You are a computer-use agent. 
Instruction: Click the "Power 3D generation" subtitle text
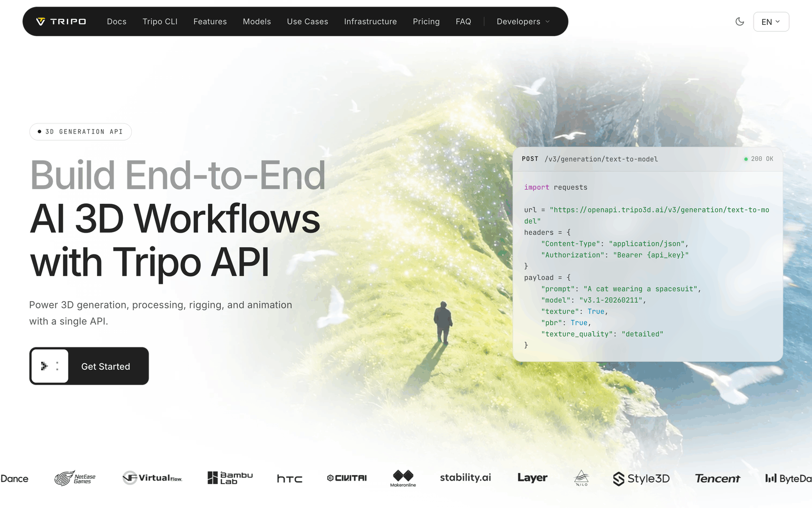tap(160, 313)
